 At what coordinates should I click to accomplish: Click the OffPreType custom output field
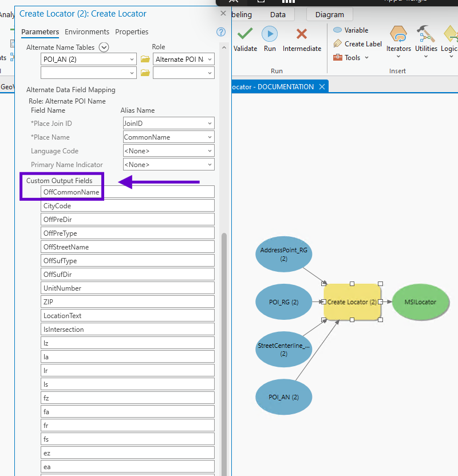(x=128, y=233)
